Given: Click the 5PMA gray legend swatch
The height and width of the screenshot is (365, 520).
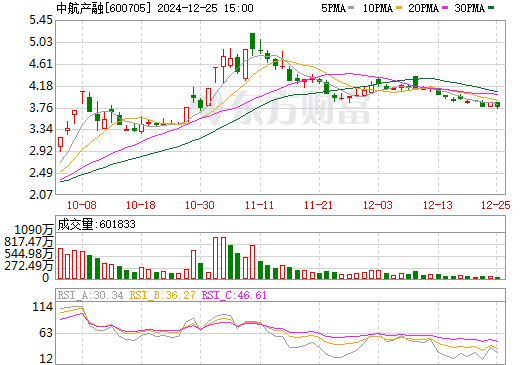Looking at the screenshot, I should (x=351, y=7).
